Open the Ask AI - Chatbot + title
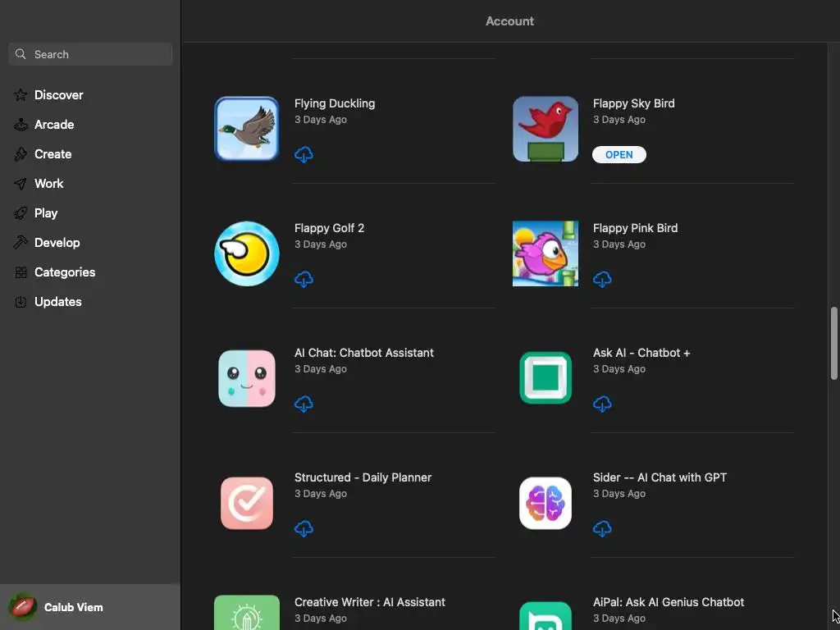Viewport: 840px width, 630px height. click(641, 353)
